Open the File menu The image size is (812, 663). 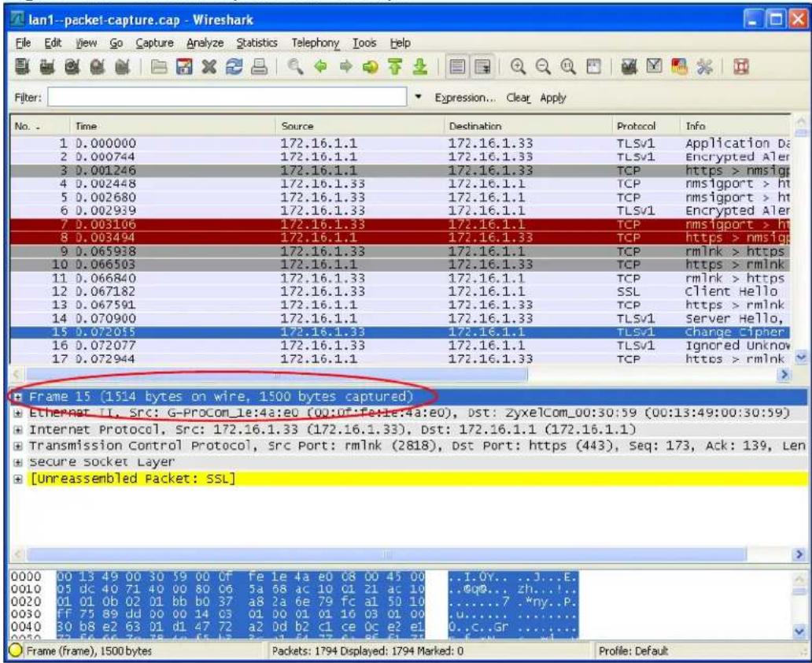(23, 43)
